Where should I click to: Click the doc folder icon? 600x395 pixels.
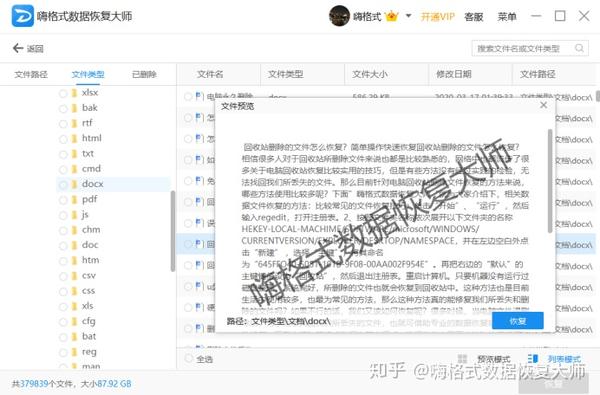(x=75, y=245)
